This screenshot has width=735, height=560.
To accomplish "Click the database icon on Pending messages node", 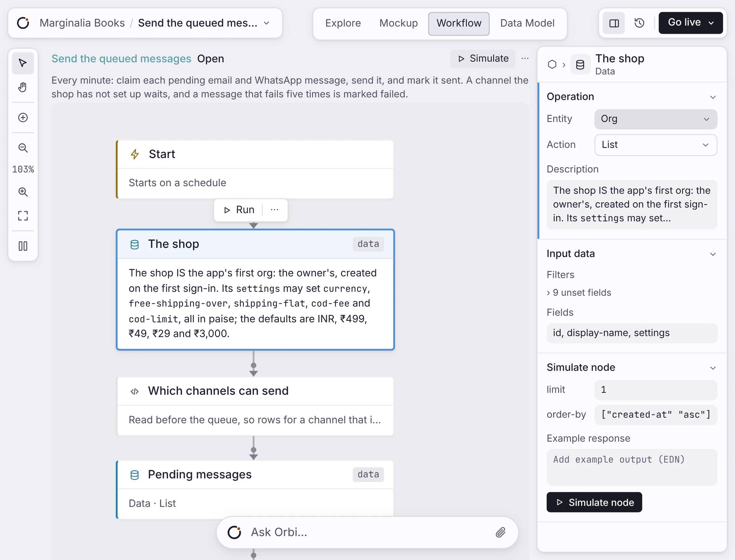I will point(134,475).
